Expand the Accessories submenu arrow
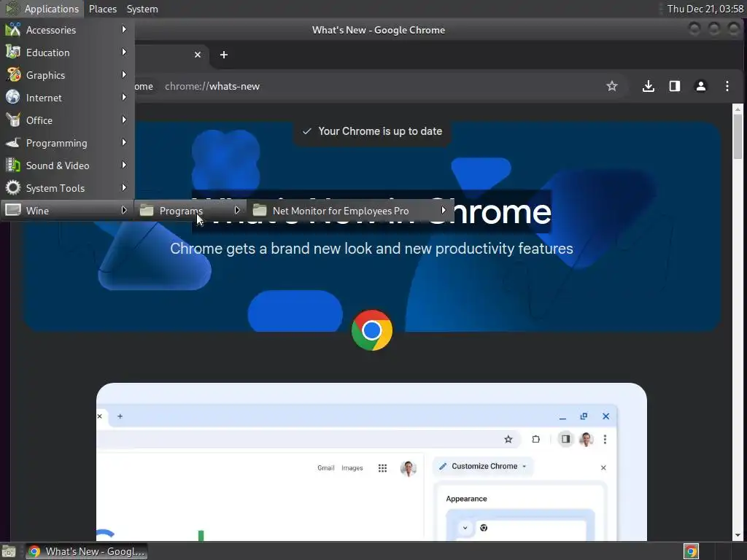The height and width of the screenshot is (560, 747). click(x=124, y=29)
